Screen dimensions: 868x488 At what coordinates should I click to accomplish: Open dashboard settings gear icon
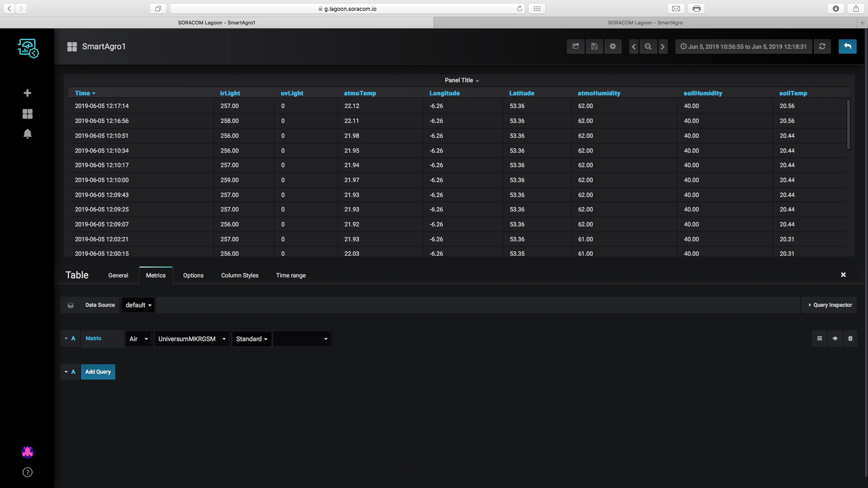(x=613, y=47)
